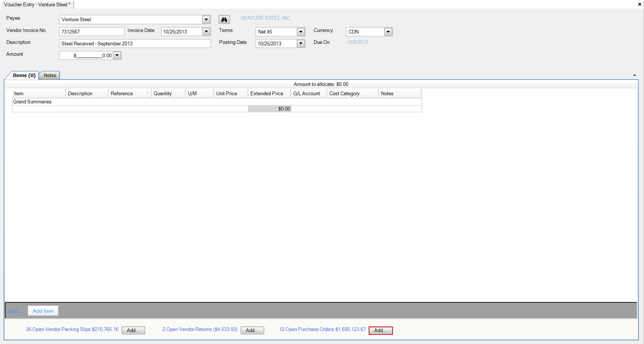Click the Posting Date field value

270,44
